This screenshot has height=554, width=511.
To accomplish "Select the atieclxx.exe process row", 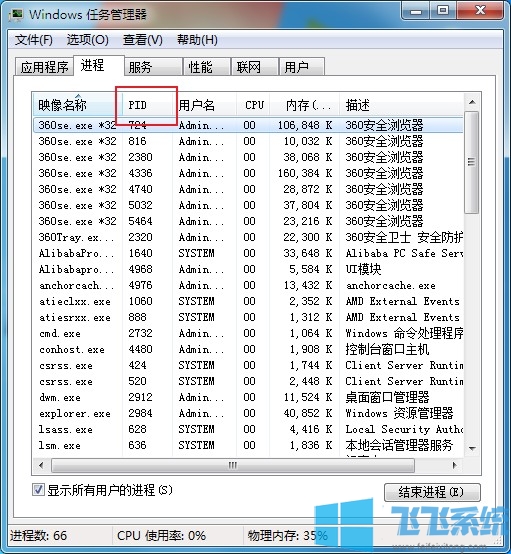I will pyautogui.click(x=248, y=301).
